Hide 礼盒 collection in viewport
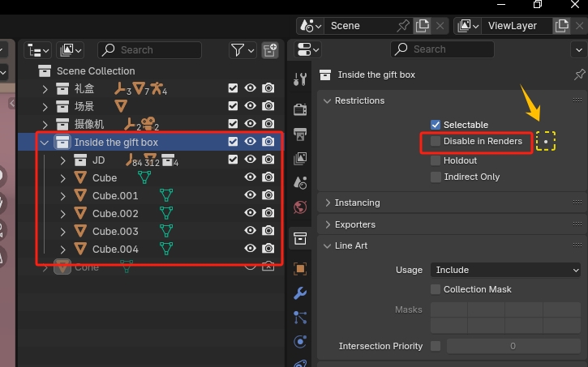 pos(250,88)
